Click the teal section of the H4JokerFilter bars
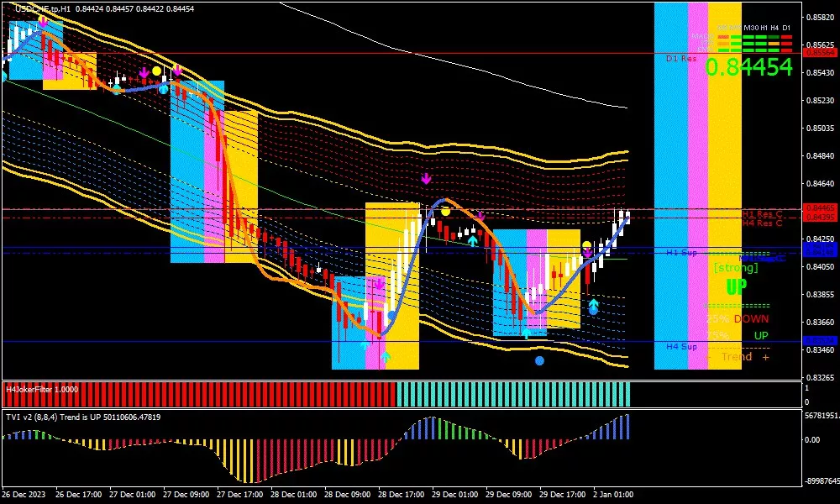This screenshot has width=840, height=504. click(x=513, y=394)
